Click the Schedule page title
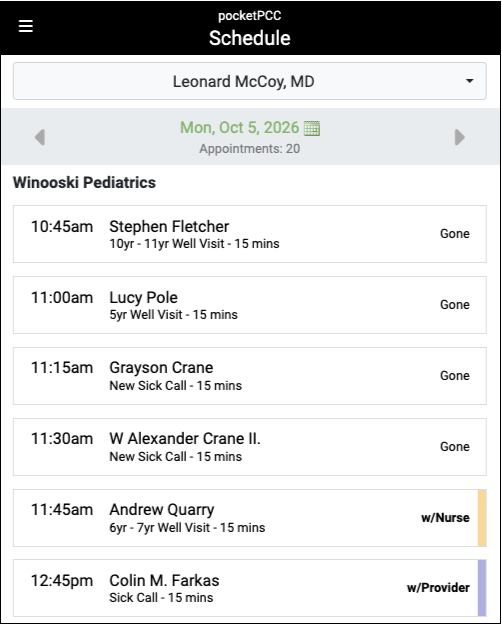 click(x=250, y=38)
